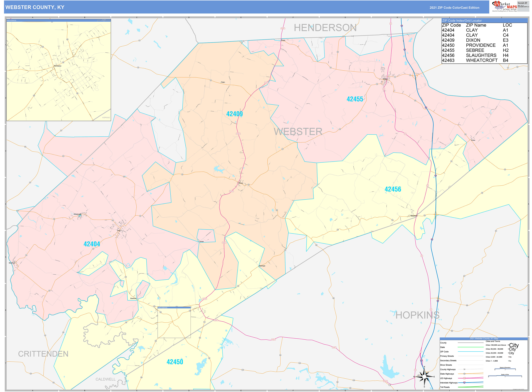Expand the Cities and Towns legend section
Image resolution: width=532 pixels, height=392 pixels.
[x=493, y=341]
